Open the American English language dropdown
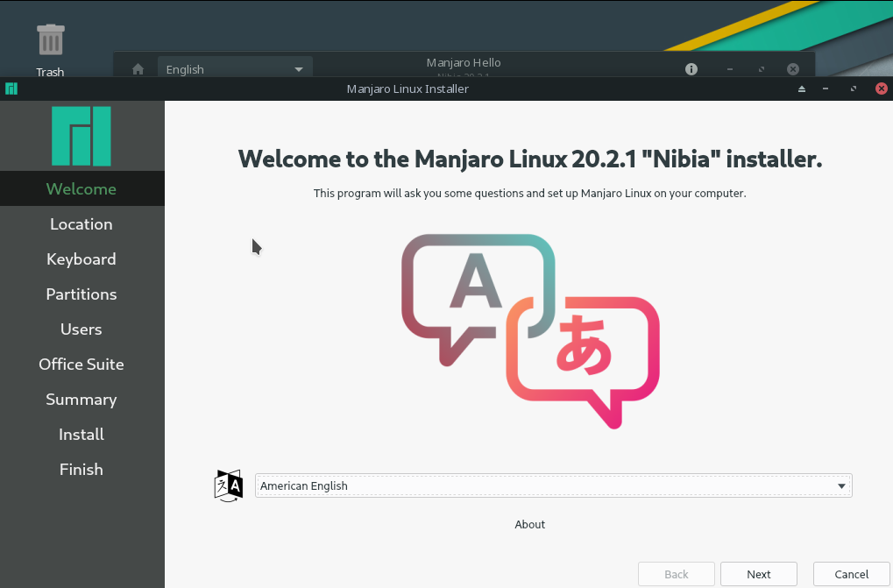893x588 pixels. click(553, 485)
